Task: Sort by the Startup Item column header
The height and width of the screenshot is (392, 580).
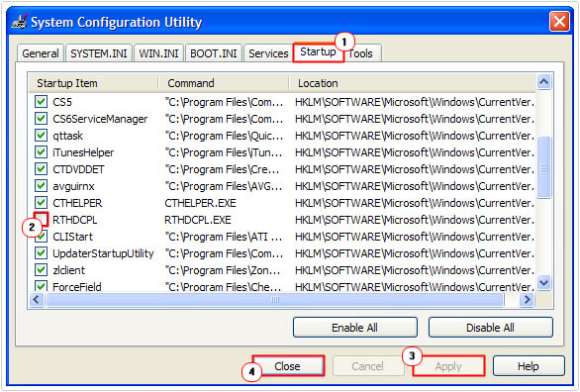Action: (94, 83)
